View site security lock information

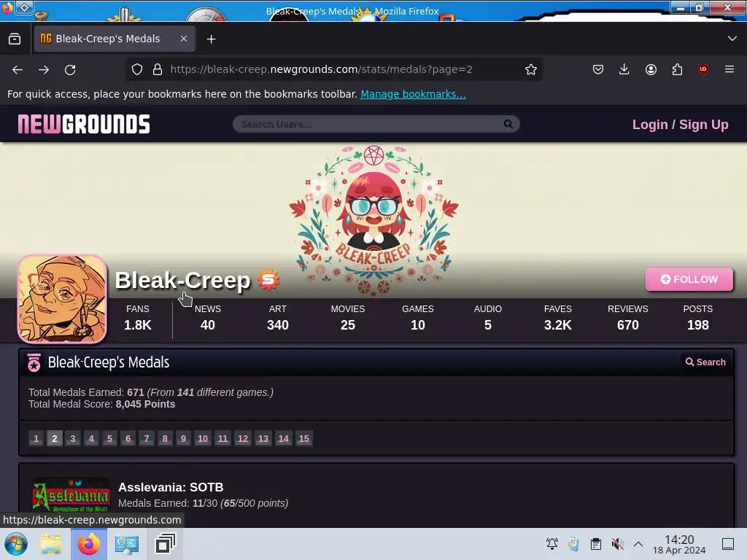158,69
